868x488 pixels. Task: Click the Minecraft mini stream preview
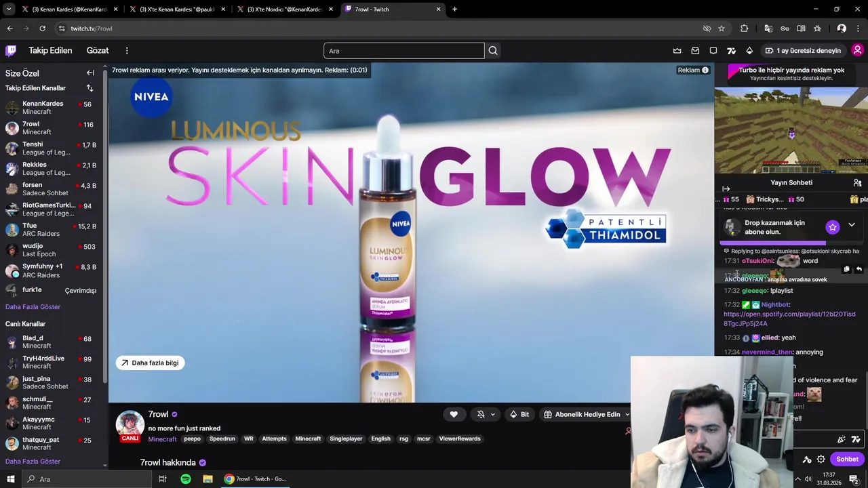pyautogui.click(x=791, y=130)
